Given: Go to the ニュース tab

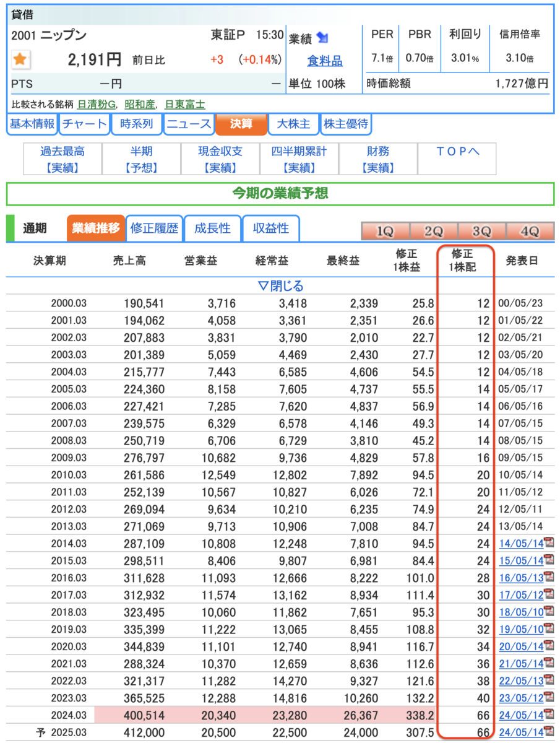Looking at the screenshot, I should 188,124.
